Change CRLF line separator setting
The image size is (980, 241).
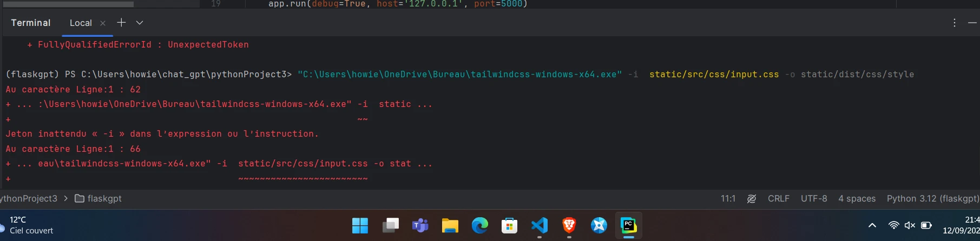point(778,198)
